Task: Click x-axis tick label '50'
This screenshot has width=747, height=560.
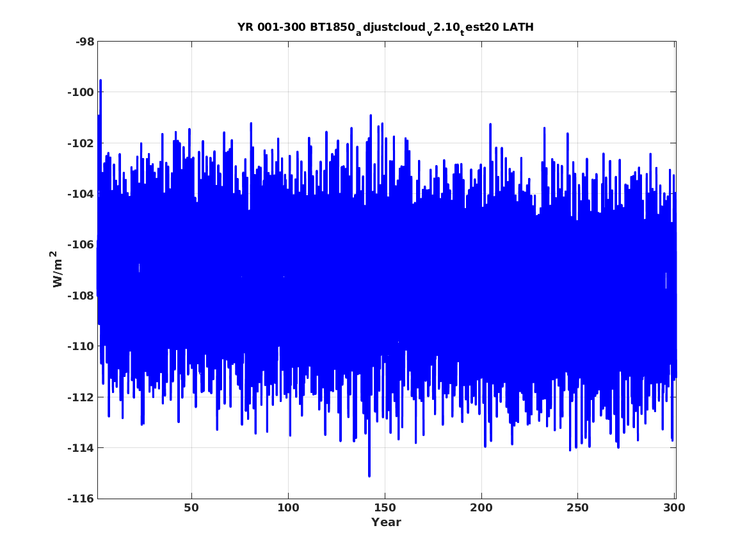Action: [x=191, y=508]
